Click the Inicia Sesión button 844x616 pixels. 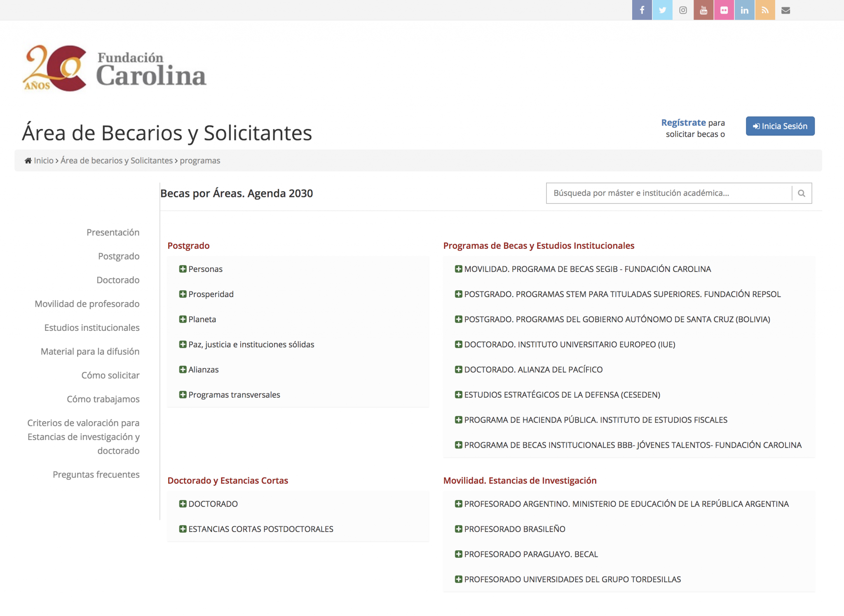point(780,126)
